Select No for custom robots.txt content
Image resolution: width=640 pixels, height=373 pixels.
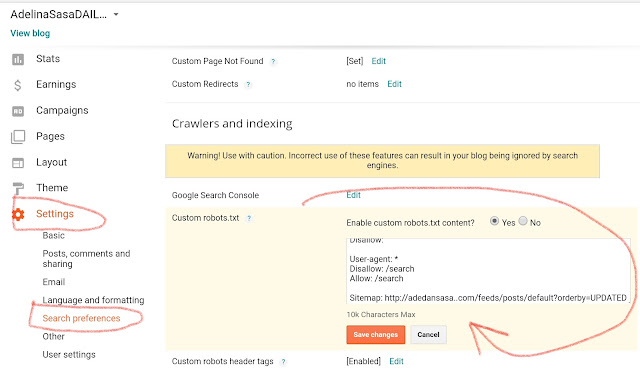tap(523, 221)
